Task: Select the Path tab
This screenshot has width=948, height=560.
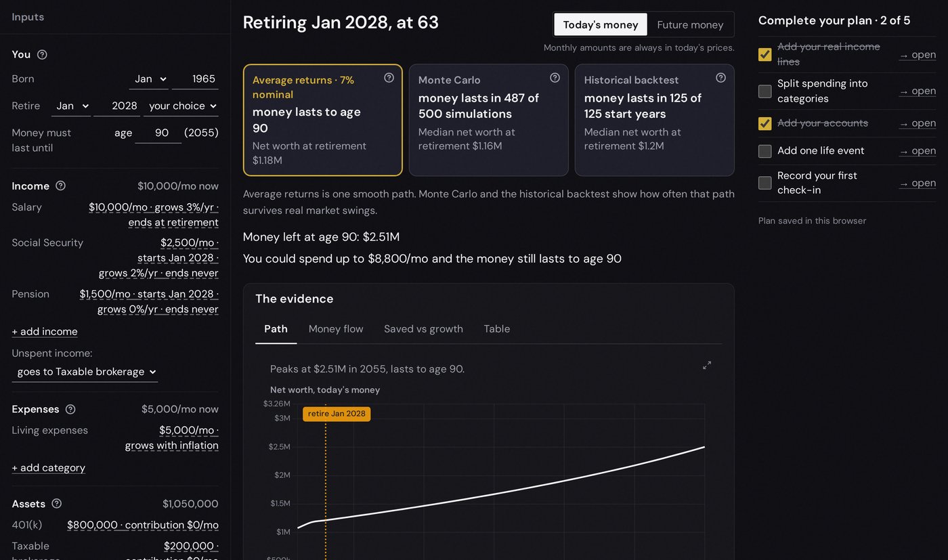Action: click(x=276, y=329)
